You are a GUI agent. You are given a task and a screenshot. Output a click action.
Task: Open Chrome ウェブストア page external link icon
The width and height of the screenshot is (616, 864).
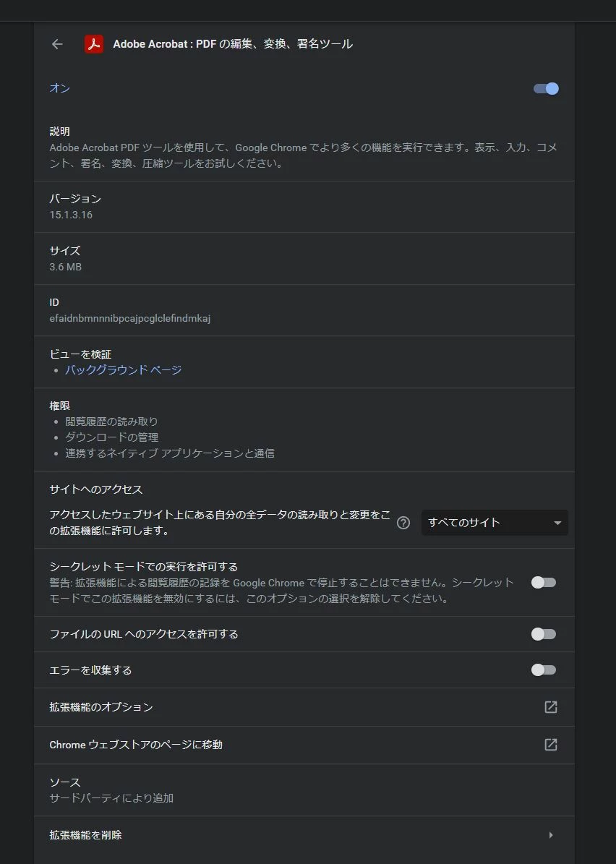(x=550, y=745)
